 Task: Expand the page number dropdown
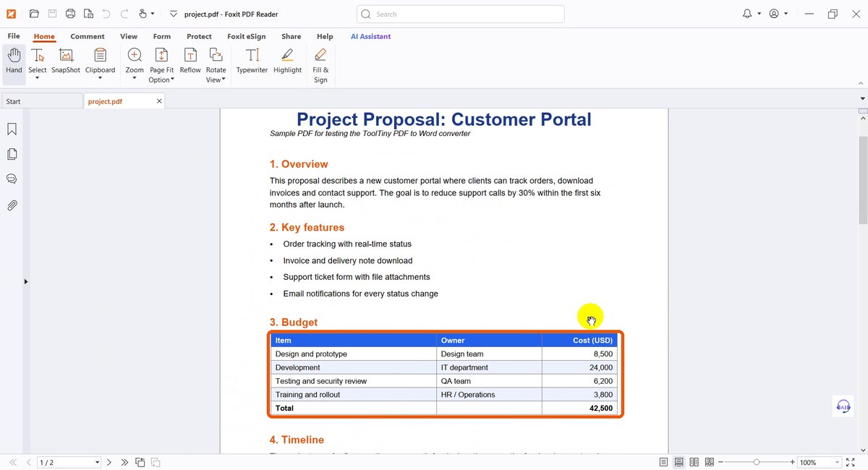click(97, 463)
